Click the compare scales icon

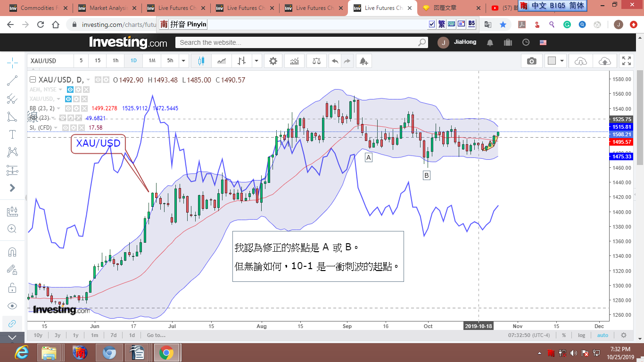316,61
